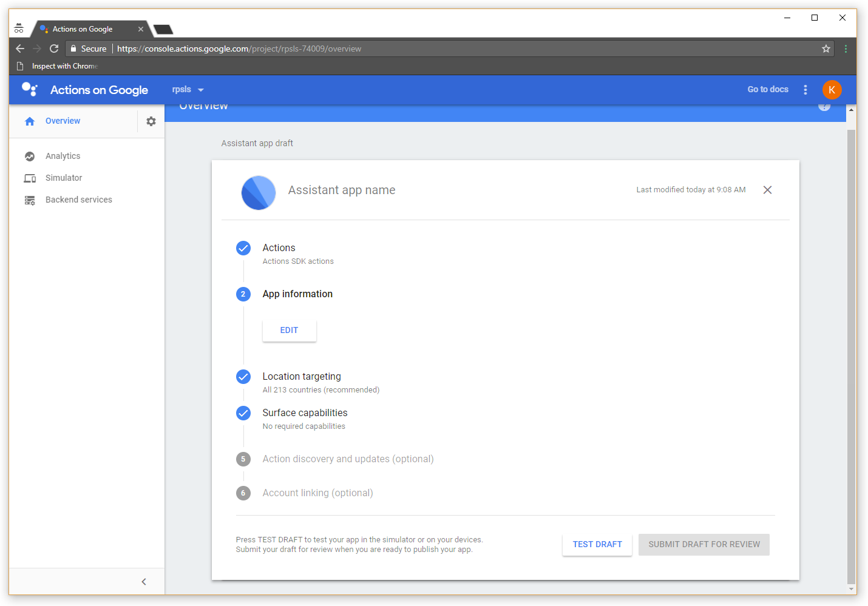This screenshot has height=606, width=868.
Task: Click the Actions on Google logo
Action: [x=30, y=90]
